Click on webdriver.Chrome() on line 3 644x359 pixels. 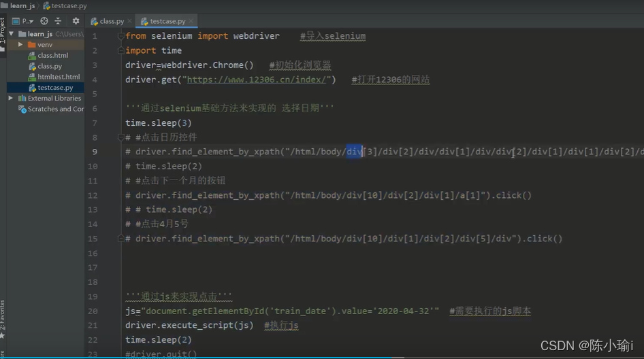(208, 65)
